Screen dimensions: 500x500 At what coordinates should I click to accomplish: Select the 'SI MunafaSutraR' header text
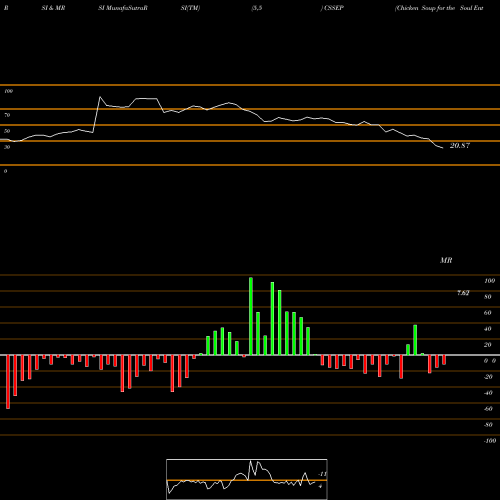pyautogui.click(x=123, y=8)
